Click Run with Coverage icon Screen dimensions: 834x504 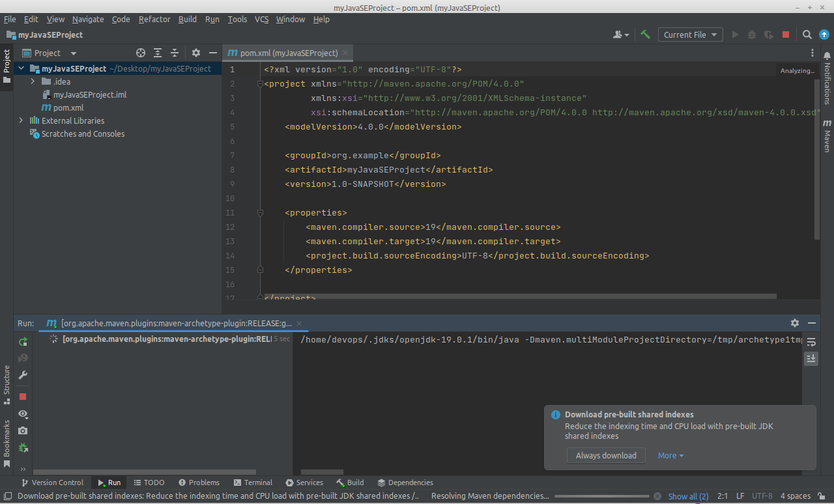tap(769, 35)
